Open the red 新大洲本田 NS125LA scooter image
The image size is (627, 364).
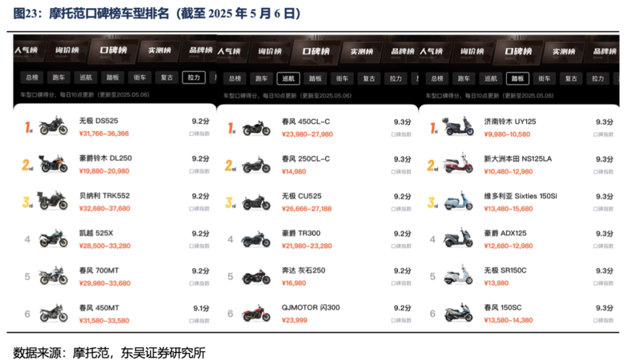[x=458, y=163]
